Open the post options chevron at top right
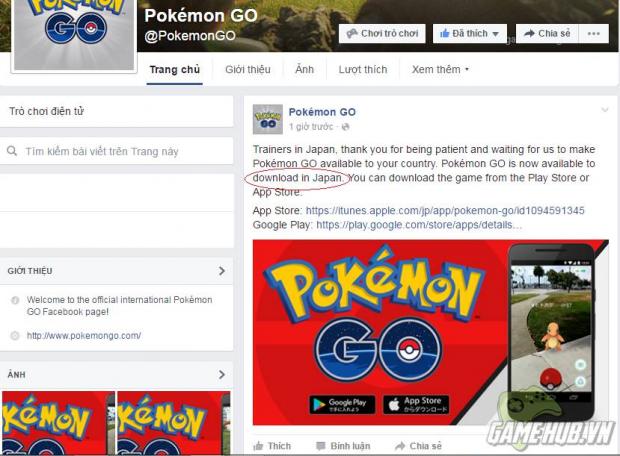 (605, 110)
